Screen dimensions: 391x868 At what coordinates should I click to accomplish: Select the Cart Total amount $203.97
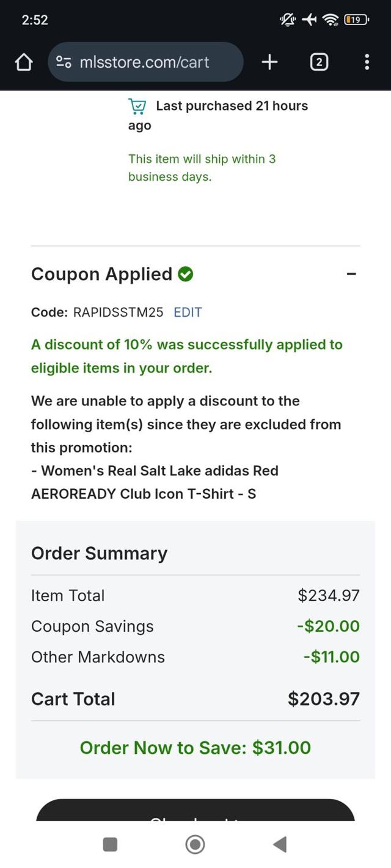point(324,699)
